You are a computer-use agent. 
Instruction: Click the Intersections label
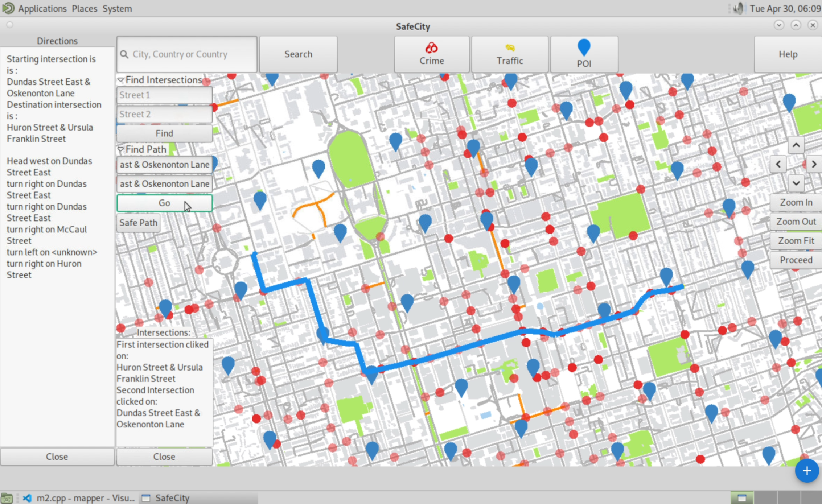[163, 332]
